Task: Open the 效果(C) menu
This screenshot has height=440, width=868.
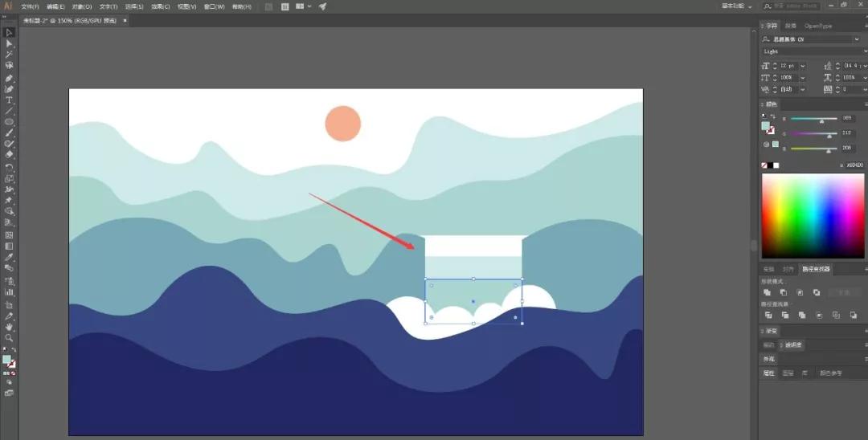Action: click(x=161, y=6)
